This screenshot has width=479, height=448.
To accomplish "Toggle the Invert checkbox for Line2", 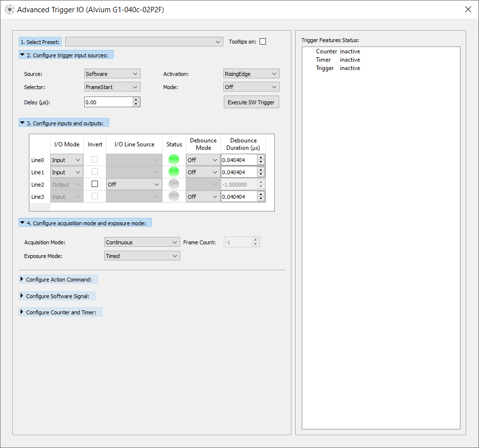I will coord(95,184).
